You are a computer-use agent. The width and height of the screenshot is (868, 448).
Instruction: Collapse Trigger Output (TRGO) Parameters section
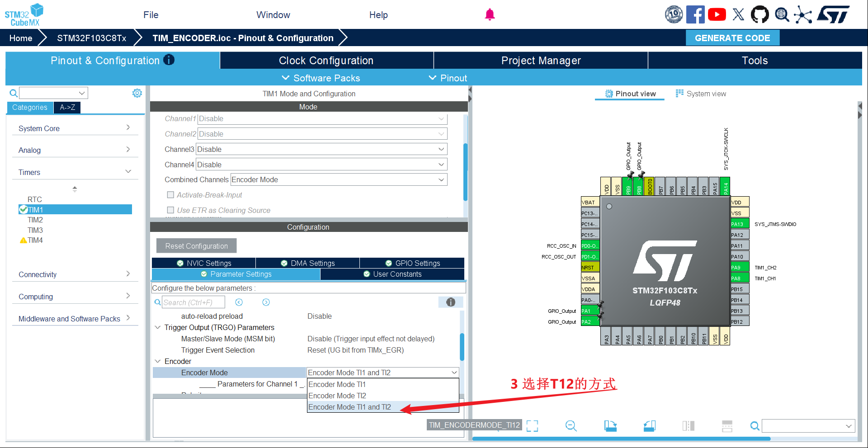click(158, 327)
